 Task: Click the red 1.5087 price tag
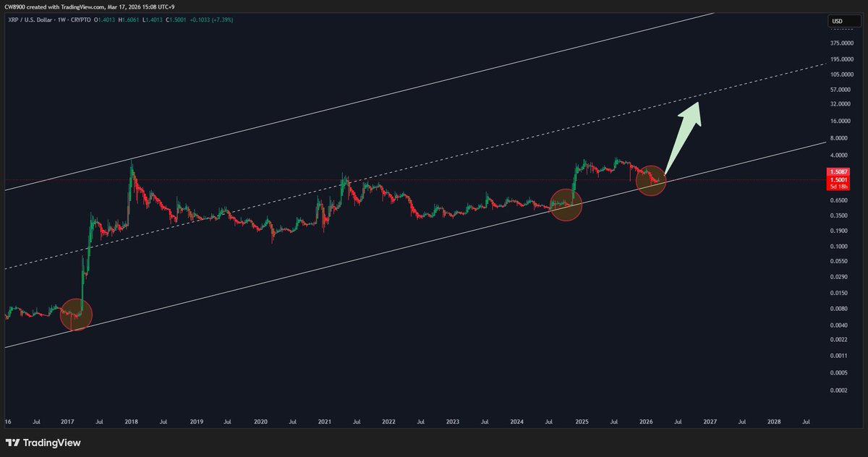click(838, 173)
